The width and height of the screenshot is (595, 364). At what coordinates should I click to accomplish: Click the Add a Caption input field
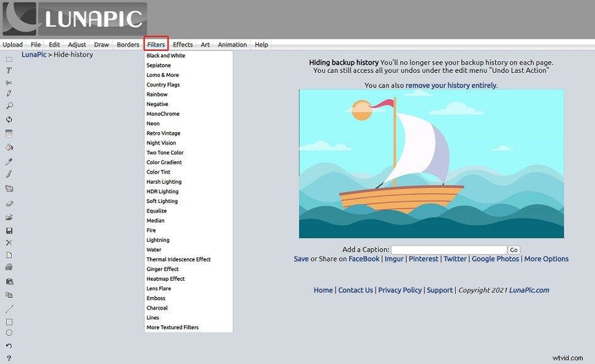449,249
